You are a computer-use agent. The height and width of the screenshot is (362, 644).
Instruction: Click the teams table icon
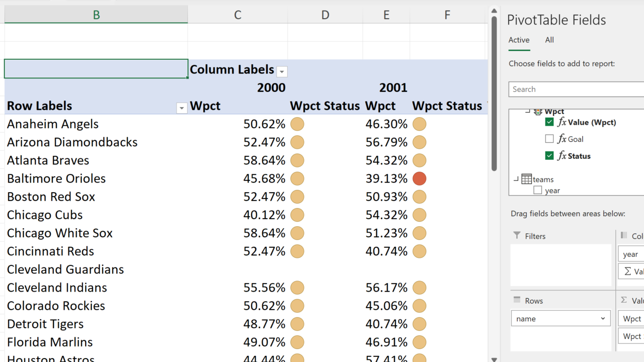click(527, 179)
